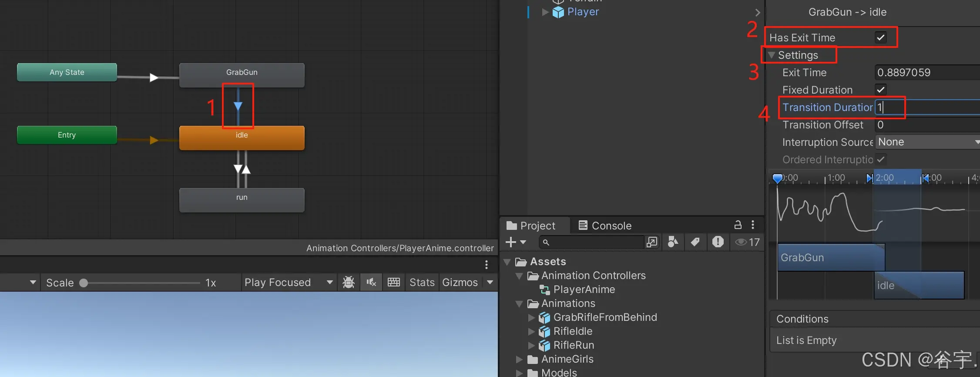Click the Project search field

pos(592,242)
